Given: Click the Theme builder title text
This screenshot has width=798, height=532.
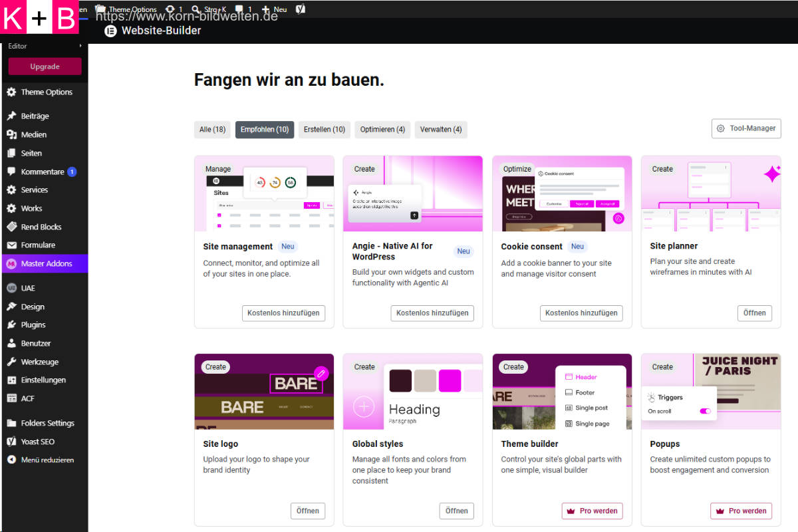Looking at the screenshot, I should (529, 444).
